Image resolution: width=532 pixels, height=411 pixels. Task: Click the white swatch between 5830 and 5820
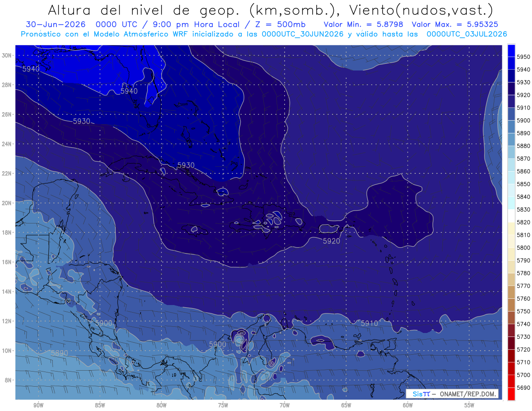coord(511,215)
